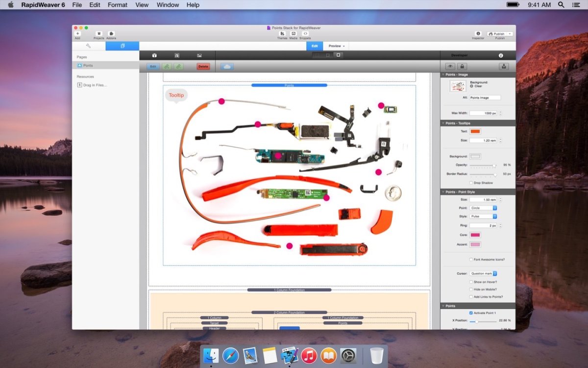Screen dimensions: 588x368
Task: Open the Core color swatch
Action: (475, 235)
